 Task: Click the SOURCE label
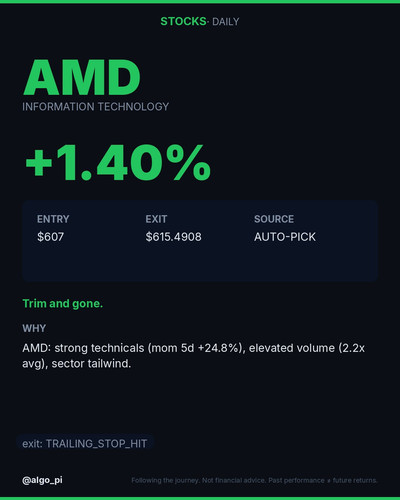click(274, 219)
